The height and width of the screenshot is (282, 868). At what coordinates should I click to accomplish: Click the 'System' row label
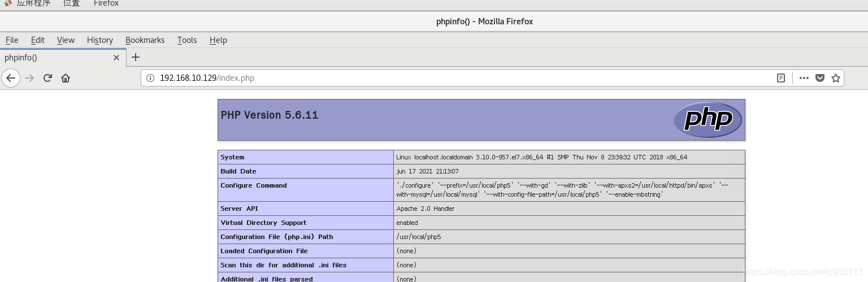tap(232, 157)
